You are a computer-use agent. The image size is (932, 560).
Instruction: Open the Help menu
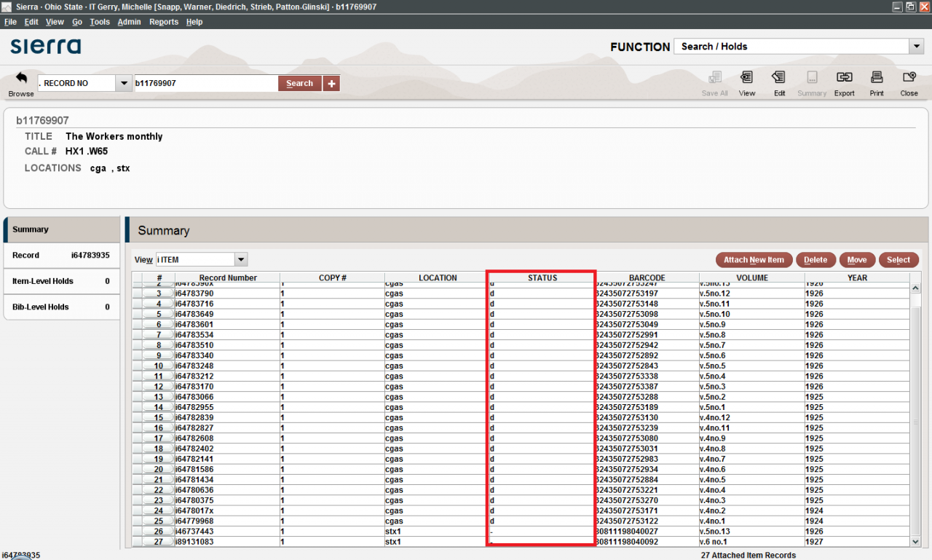[x=194, y=22]
